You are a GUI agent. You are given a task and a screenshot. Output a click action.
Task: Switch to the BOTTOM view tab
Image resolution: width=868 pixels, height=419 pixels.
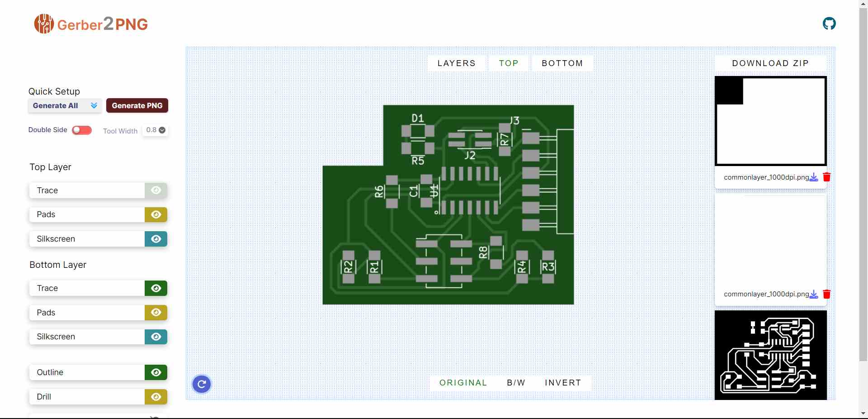(x=562, y=63)
